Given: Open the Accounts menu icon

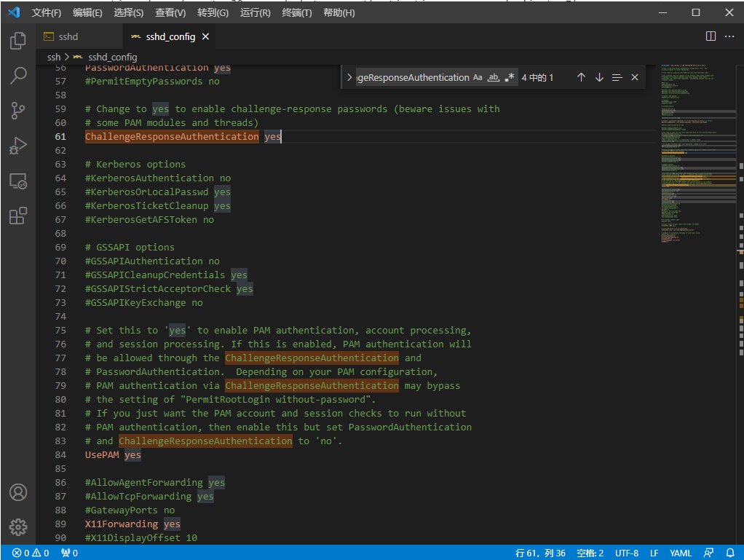Looking at the screenshot, I should 18,492.
